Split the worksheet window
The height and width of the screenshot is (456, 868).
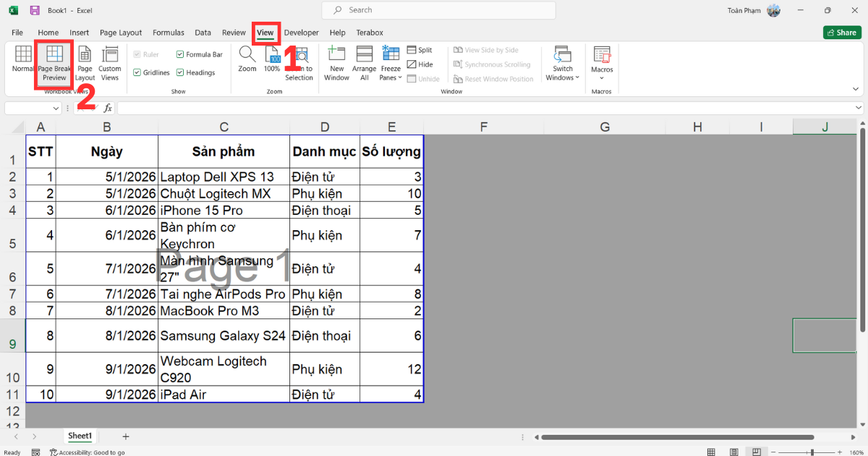click(419, 50)
